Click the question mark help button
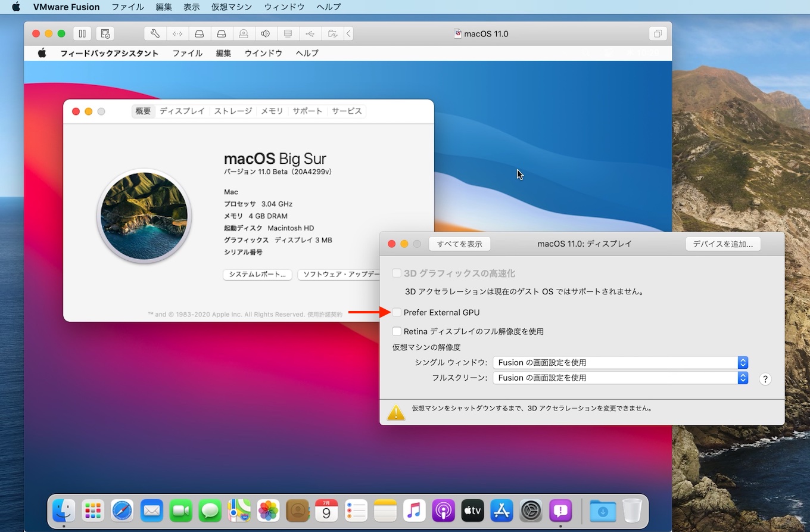The image size is (810, 532). click(x=765, y=379)
